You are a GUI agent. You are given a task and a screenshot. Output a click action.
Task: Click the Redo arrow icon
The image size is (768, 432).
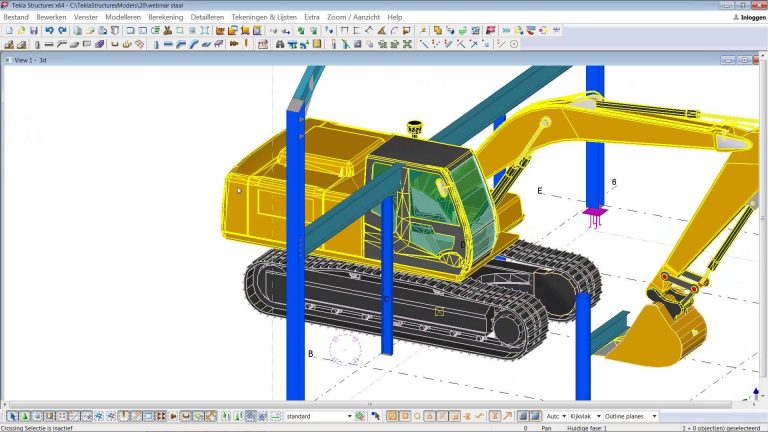click(x=63, y=31)
